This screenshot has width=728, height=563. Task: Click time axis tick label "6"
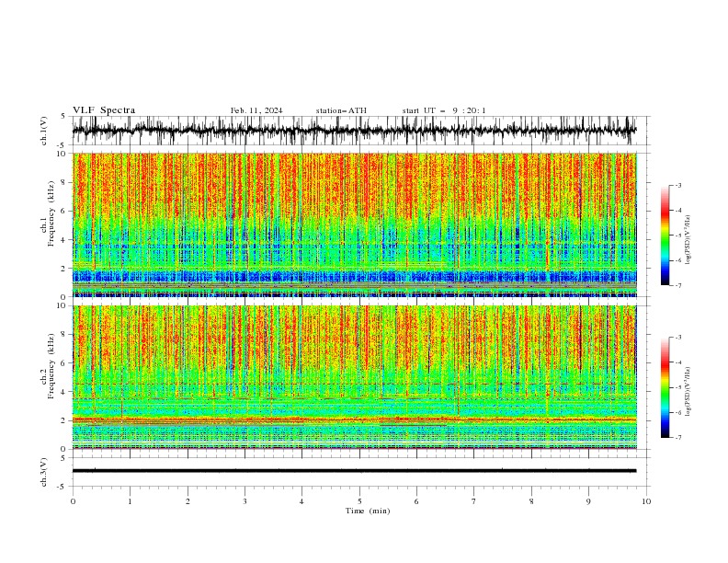[416, 501]
